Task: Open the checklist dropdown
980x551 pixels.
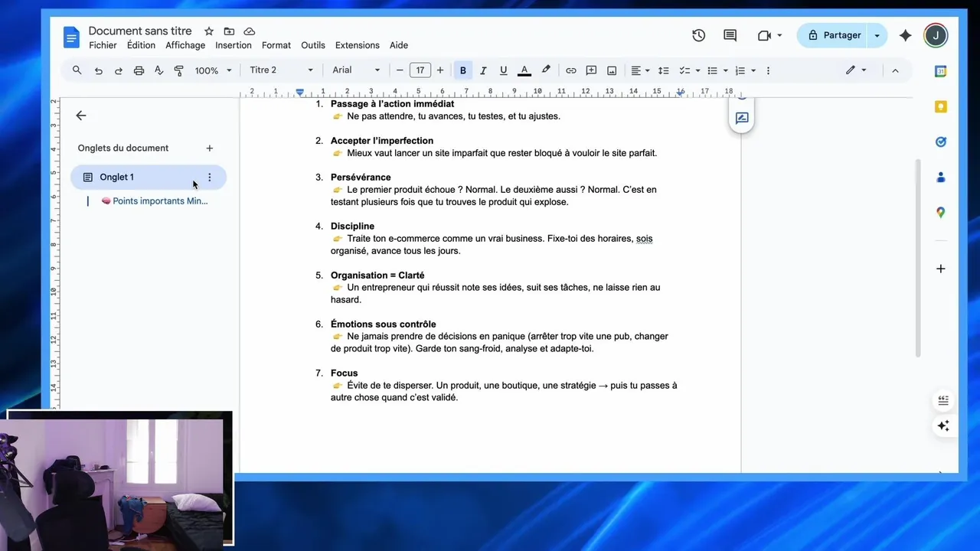Action: [x=689, y=70]
